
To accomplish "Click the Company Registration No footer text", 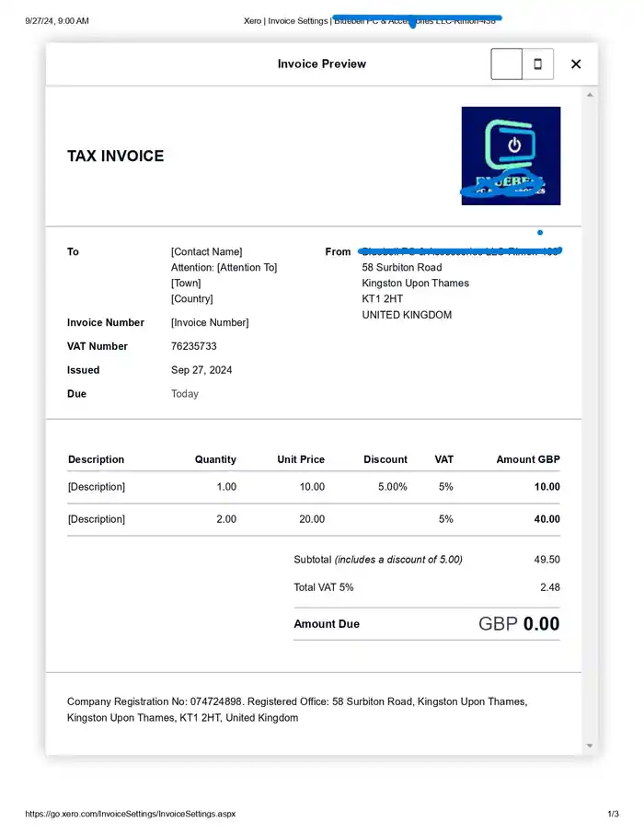I will pos(297,710).
